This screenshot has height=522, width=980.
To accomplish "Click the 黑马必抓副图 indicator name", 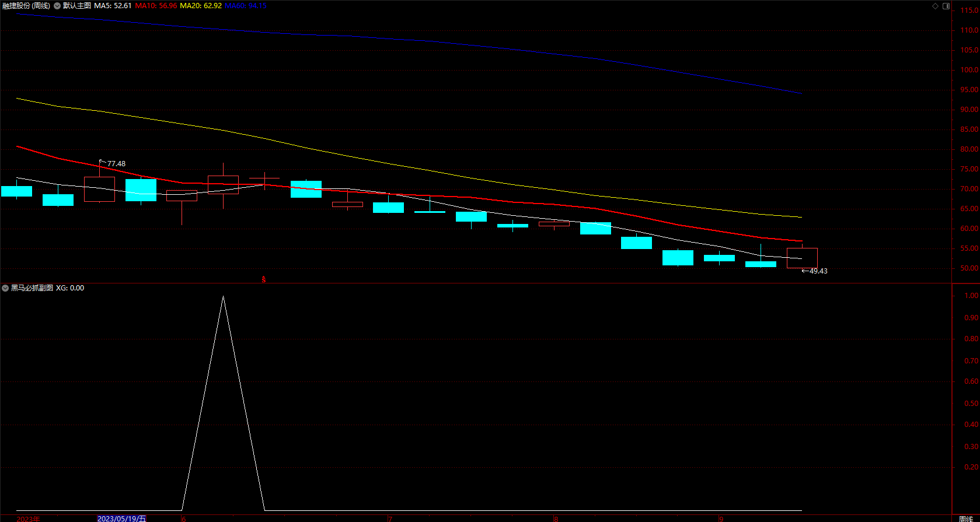I will [32, 288].
